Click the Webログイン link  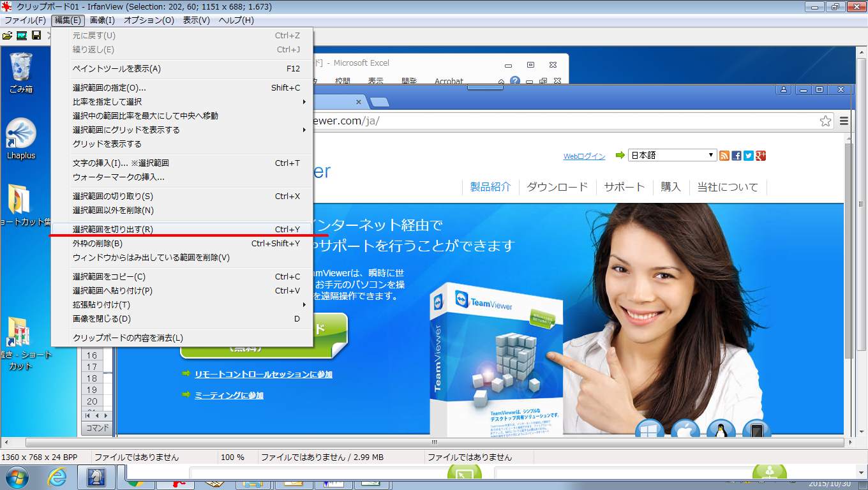pyautogui.click(x=584, y=156)
